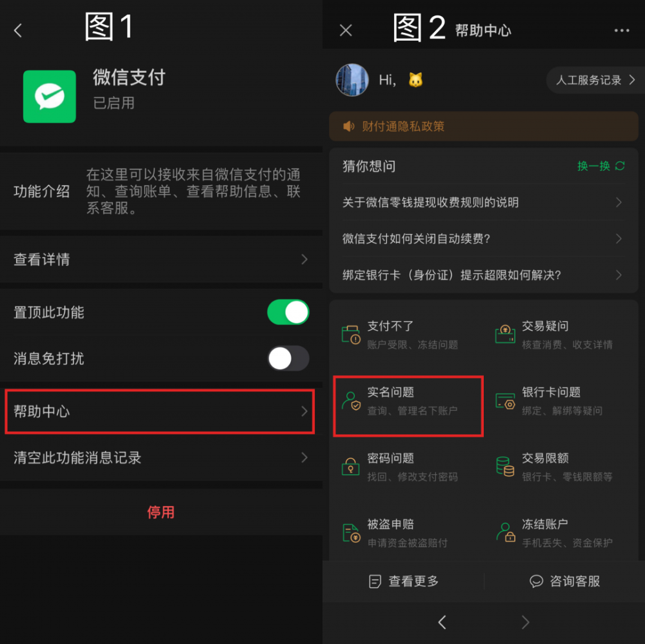Tap the red 停用 button
This screenshot has height=644, width=645.
pyautogui.click(x=161, y=512)
